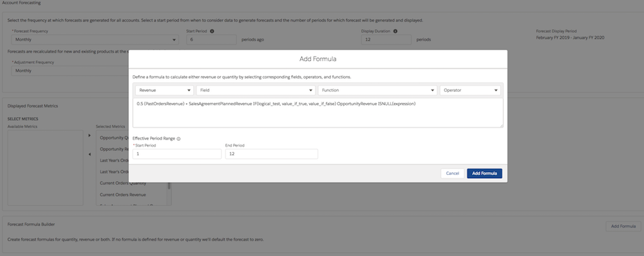The width and height of the screenshot is (644, 256).
Task: Click the Selected Metrics list scrollbar
Action: [x=168, y=186]
